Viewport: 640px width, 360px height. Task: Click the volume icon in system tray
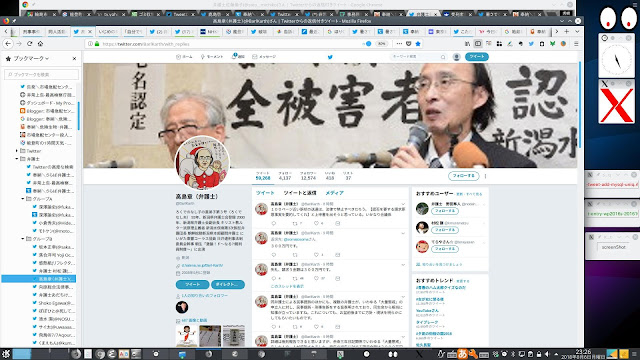point(547,354)
